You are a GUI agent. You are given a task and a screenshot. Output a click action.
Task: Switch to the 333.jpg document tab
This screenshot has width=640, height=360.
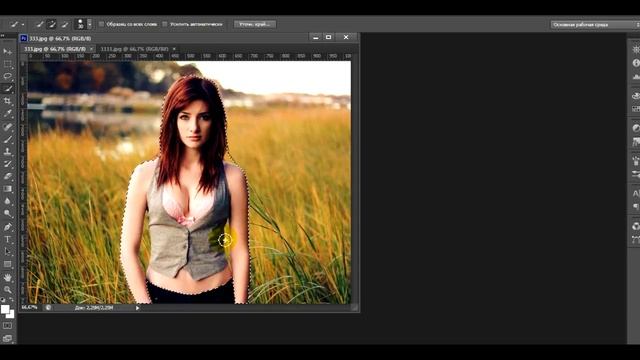coord(55,49)
